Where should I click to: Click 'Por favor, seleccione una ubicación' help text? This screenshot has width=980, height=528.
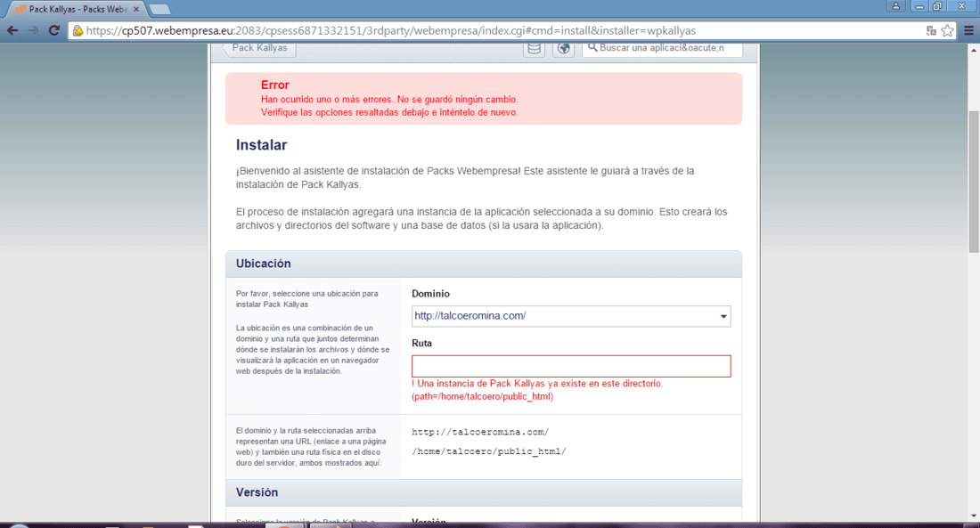[306, 298]
